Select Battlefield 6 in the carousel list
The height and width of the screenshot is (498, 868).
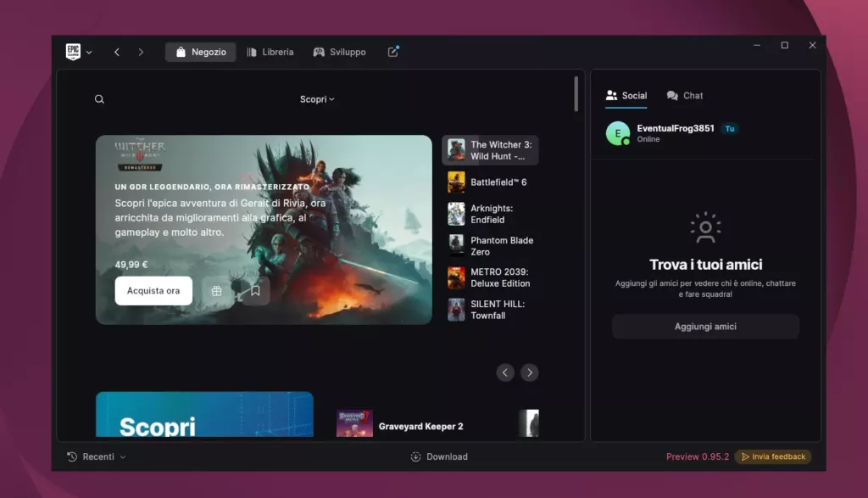pyautogui.click(x=490, y=182)
